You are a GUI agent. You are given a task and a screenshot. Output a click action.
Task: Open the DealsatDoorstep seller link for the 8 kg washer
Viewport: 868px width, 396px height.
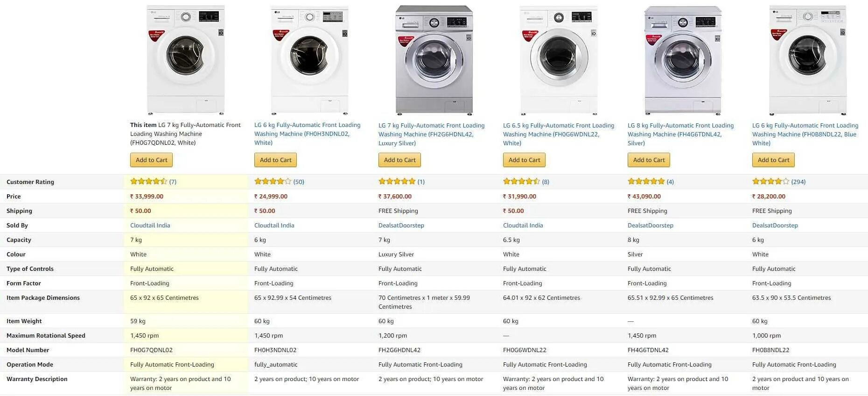coord(650,226)
